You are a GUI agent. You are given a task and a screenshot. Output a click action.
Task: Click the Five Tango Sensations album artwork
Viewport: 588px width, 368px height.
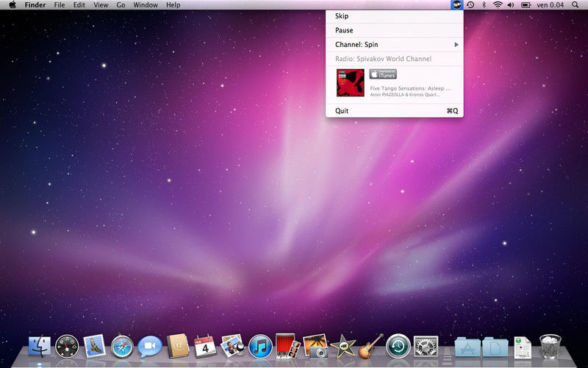pos(351,82)
